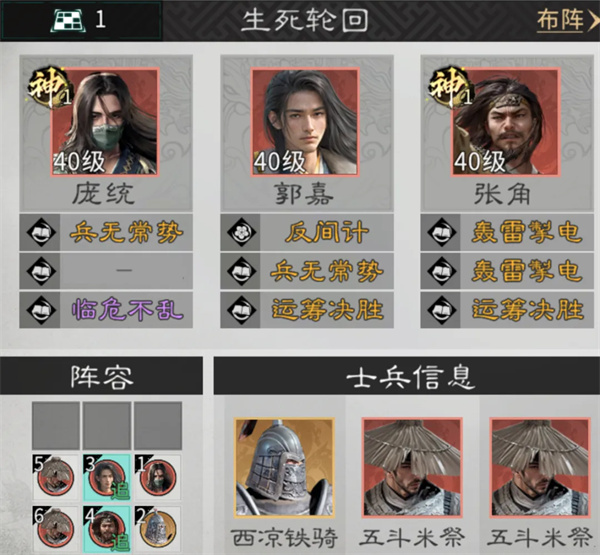Image resolution: width=600 pixels, height=555 pixels.
Task: Click formation slot 1 masked hero token
Action: coord(158,477)
